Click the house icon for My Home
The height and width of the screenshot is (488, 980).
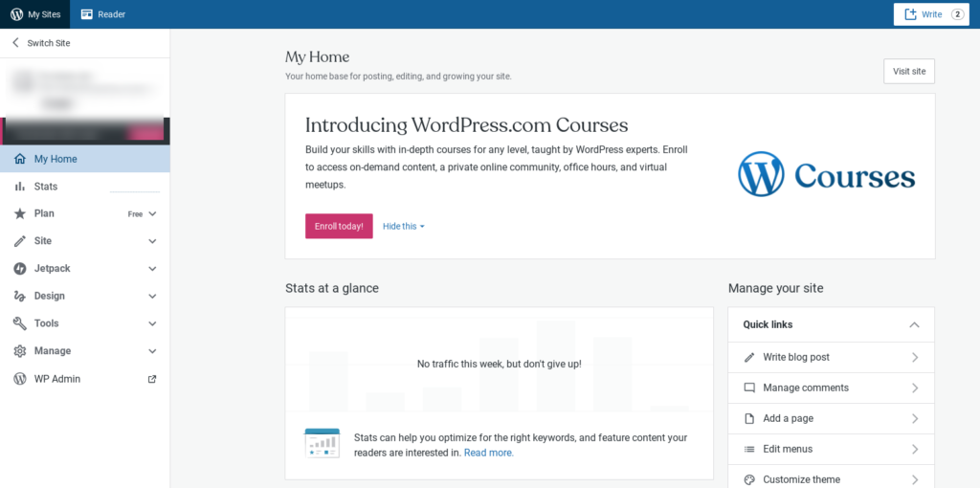(20, 159)
